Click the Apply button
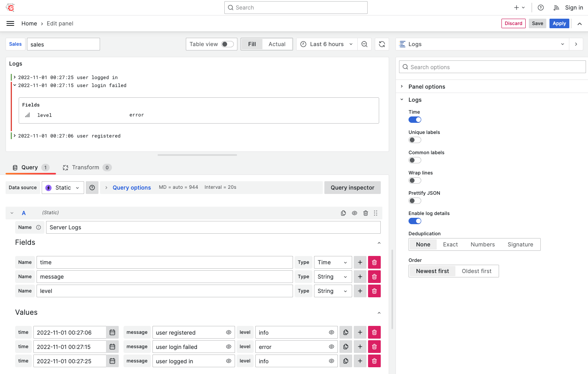 point(559,23)
